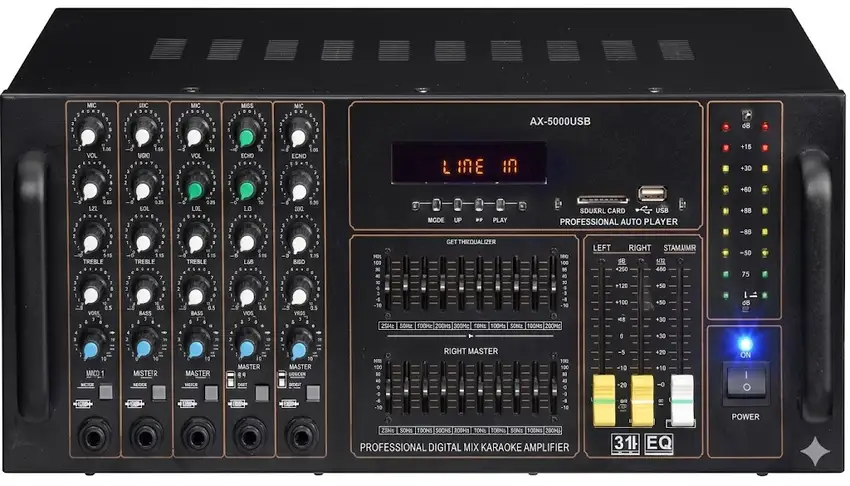Push the gray square button on first channel

click(106, 392)
